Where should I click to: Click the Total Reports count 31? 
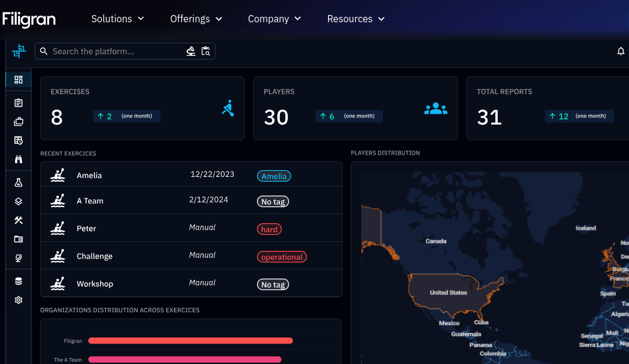(x=489, y=117)
